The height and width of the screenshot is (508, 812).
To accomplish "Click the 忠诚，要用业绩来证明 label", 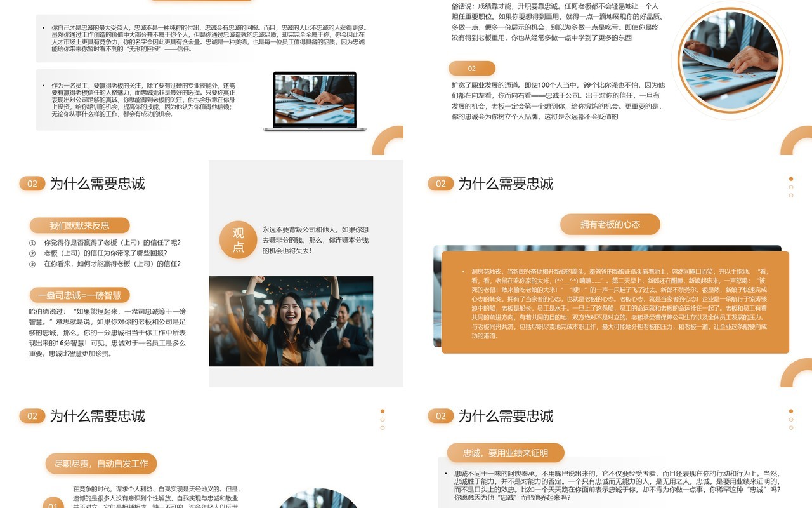I will pos(506,453).
